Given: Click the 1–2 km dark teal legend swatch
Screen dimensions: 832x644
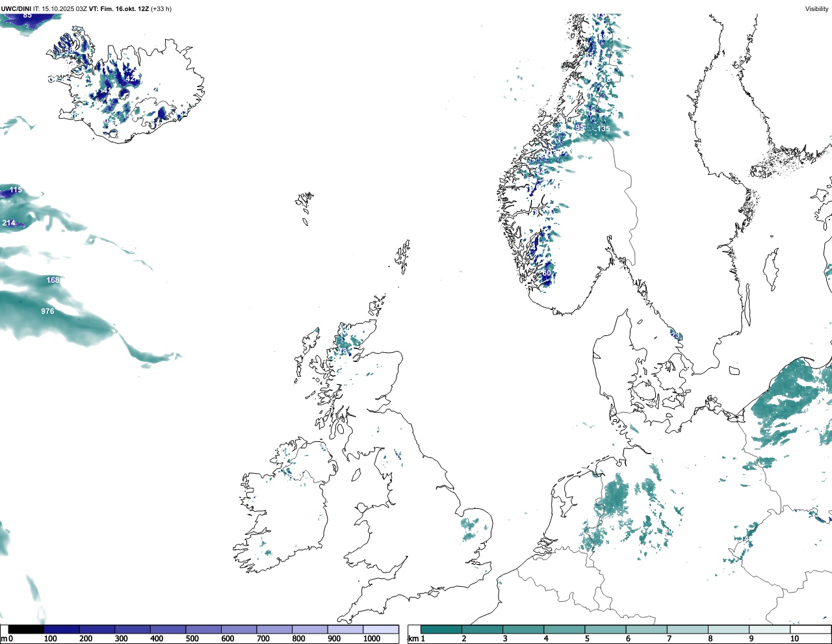Looking at the screenshot, I should [441, 629].
